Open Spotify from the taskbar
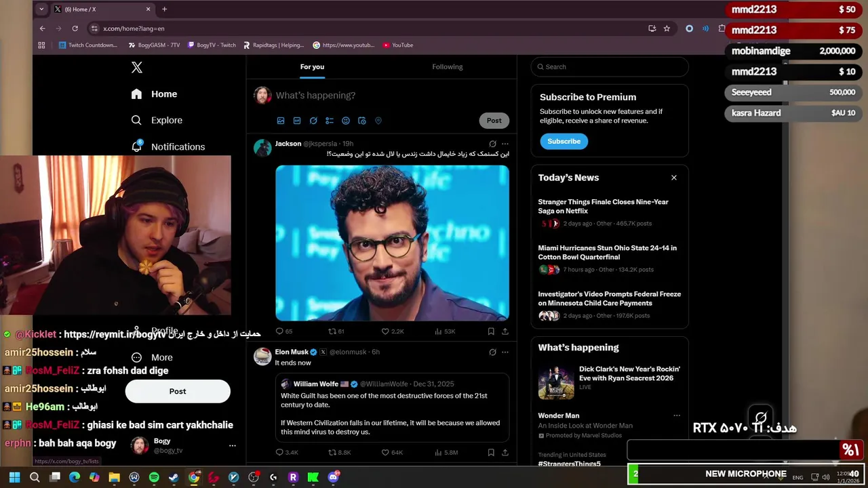Screen dimensions: 868x488 coord(154,477)
